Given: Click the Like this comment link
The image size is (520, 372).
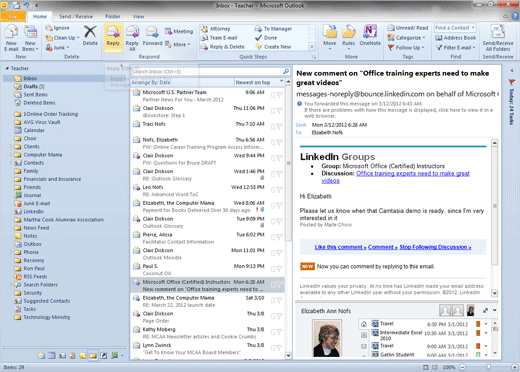Looking at the screenshot, I should (340, 247).
